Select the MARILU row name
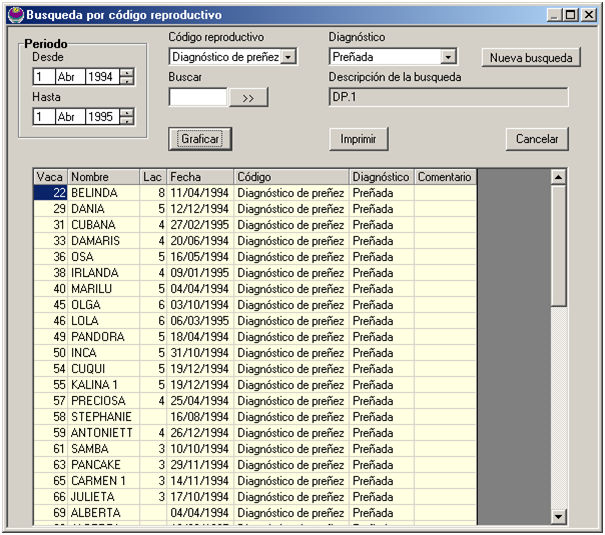 [103, 289]
